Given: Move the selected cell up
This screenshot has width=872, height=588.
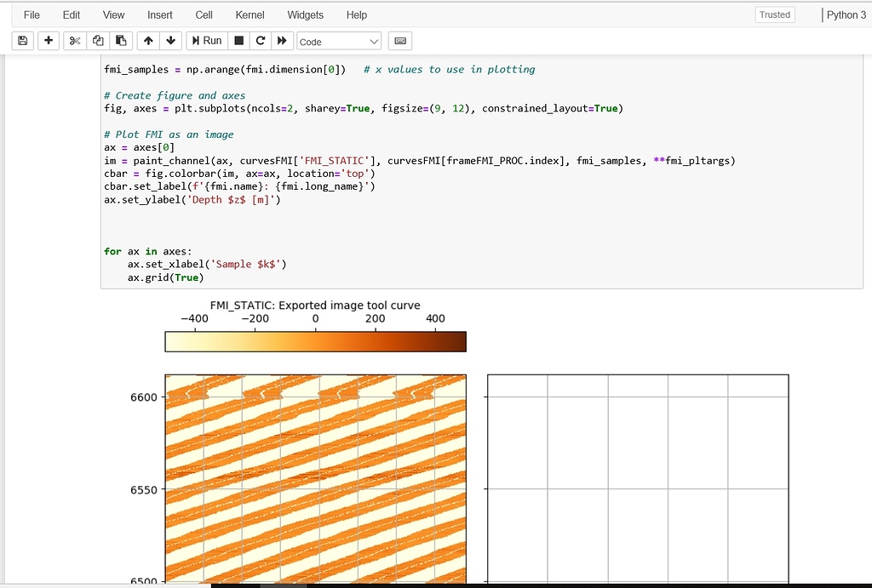Looking at the screenshot, I should (x=148, y=40).
